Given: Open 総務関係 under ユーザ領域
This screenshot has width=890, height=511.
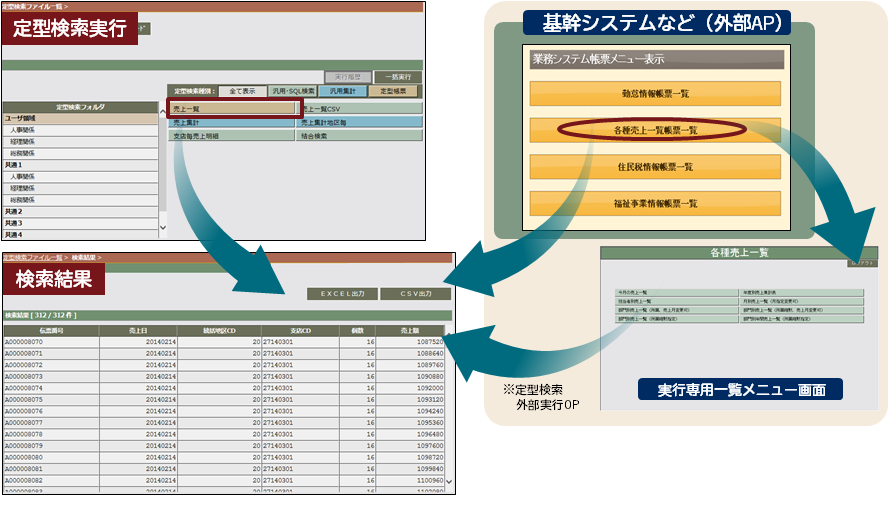Looking at the screenshot, I should (80, 153).
